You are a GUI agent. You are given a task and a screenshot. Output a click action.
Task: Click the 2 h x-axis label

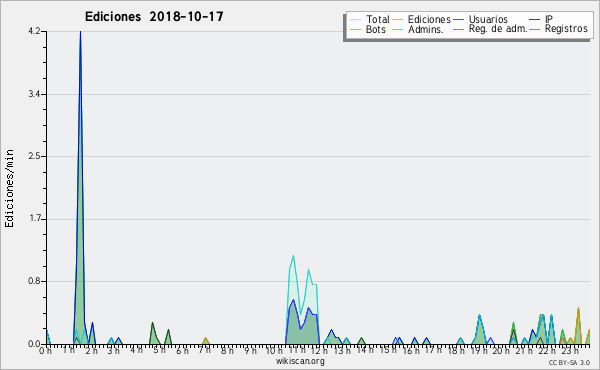[91, 350]
